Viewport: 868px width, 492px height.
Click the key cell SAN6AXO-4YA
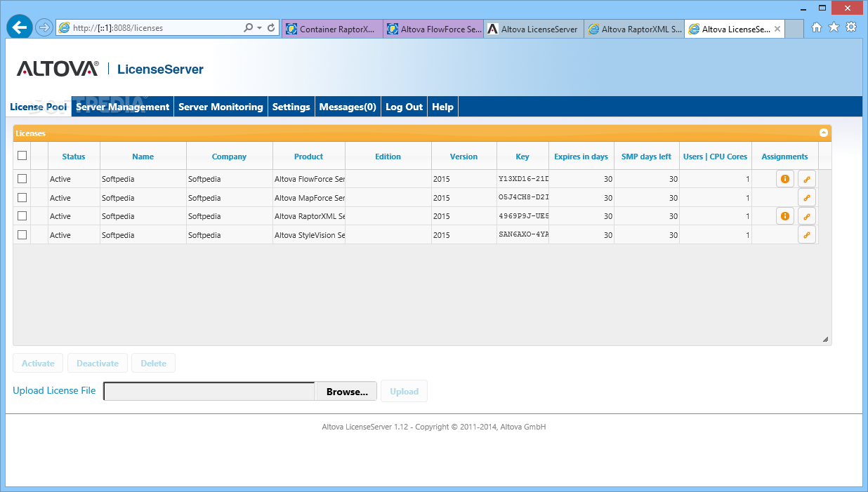(x=523, y=235)
